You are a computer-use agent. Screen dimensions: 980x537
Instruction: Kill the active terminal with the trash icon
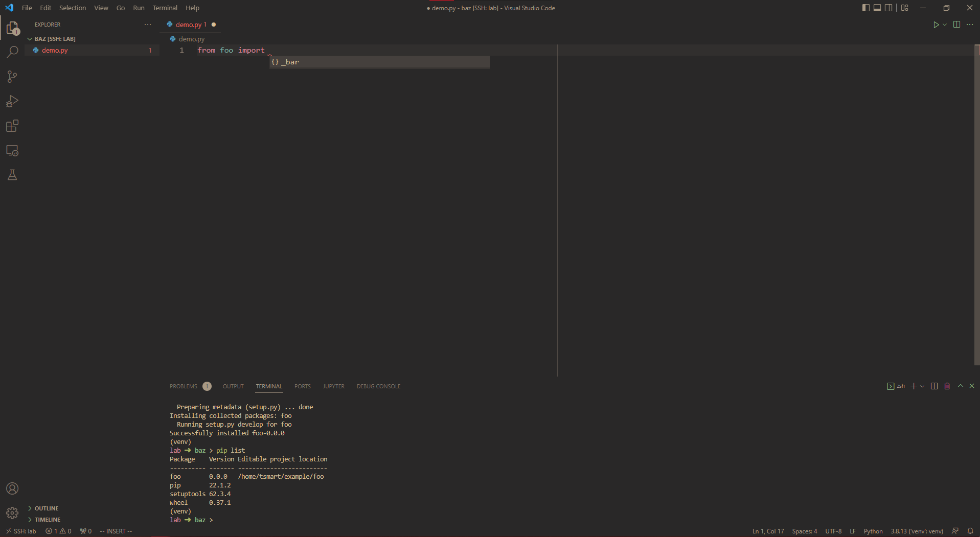coord(947,386)
